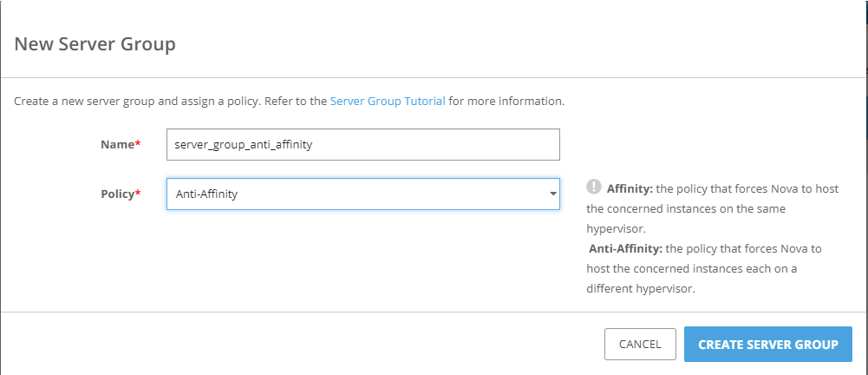The width and height of the screenshot is (868, 375).
Task: Place cursor in server_group_anti_affinity text
Action: point(243,145)
